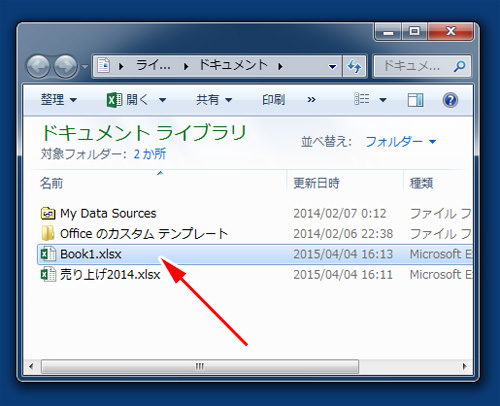Expand the address bar history dropdown
The image size is (500, 406).
(x=332, y=67)
